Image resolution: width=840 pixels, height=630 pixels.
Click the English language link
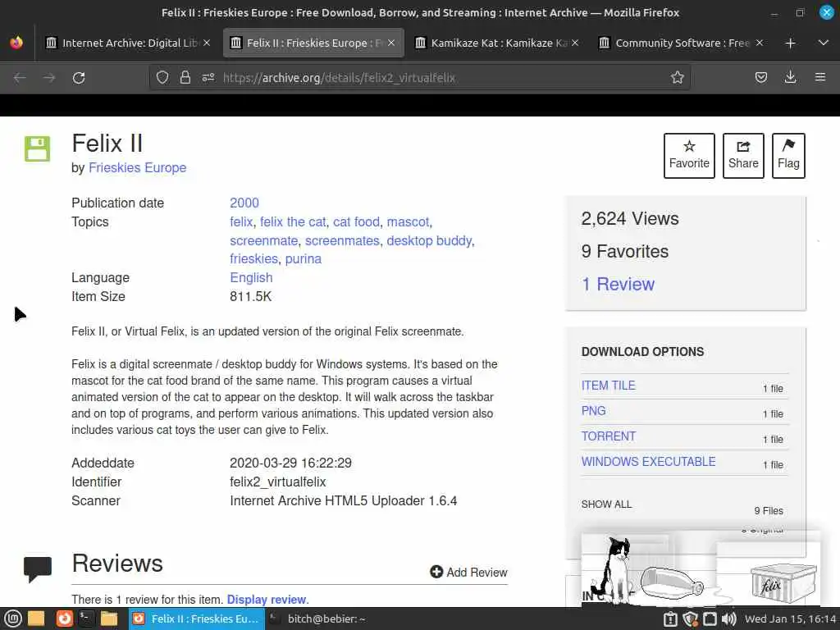click(x=251, y=277)
